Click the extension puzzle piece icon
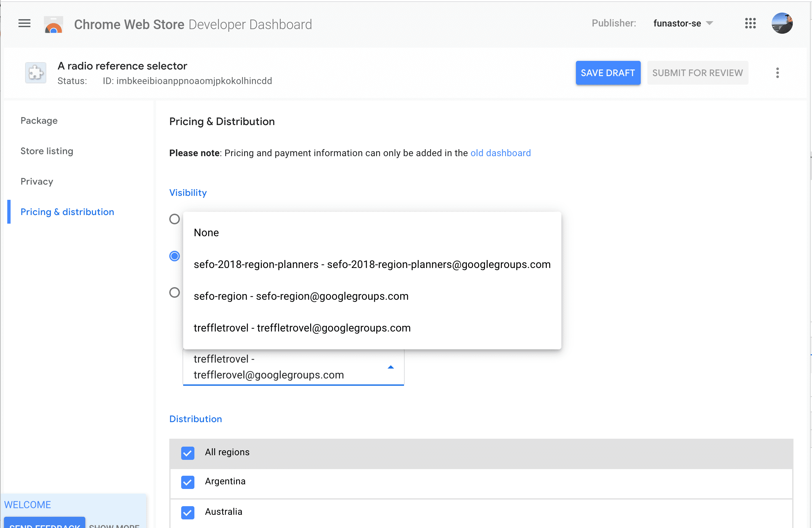 coord(35,72)
